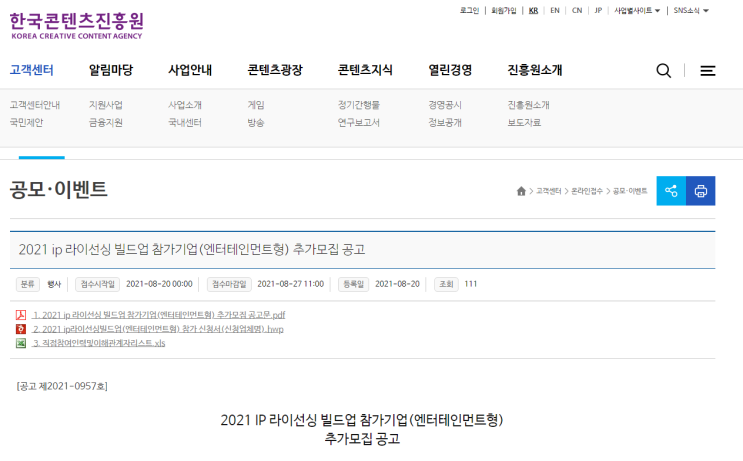Download the 직접참여인력및이해관계자리스트.xls attachment

(x=99, y=343)
